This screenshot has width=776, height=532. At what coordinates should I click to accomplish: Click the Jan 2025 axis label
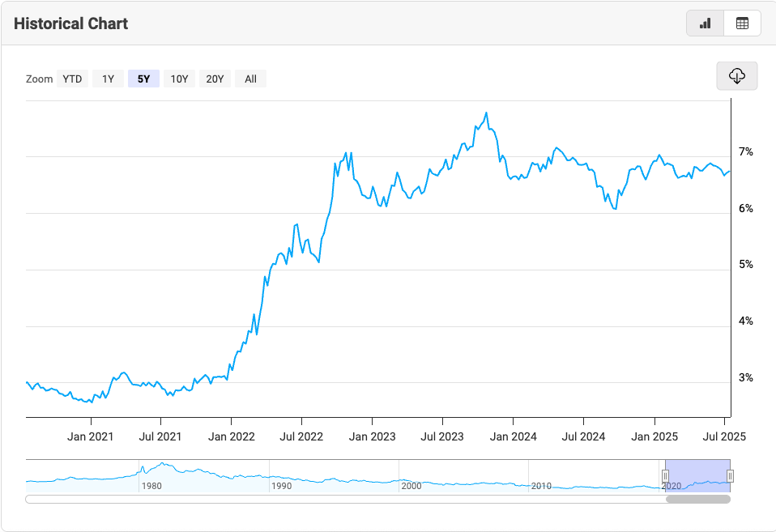654,436
